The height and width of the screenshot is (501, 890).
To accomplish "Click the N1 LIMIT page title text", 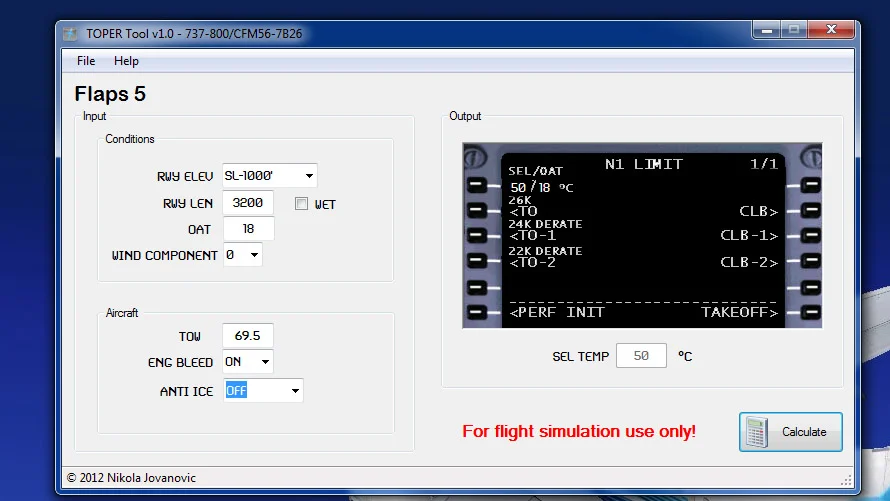I will (x=644, y=165).
